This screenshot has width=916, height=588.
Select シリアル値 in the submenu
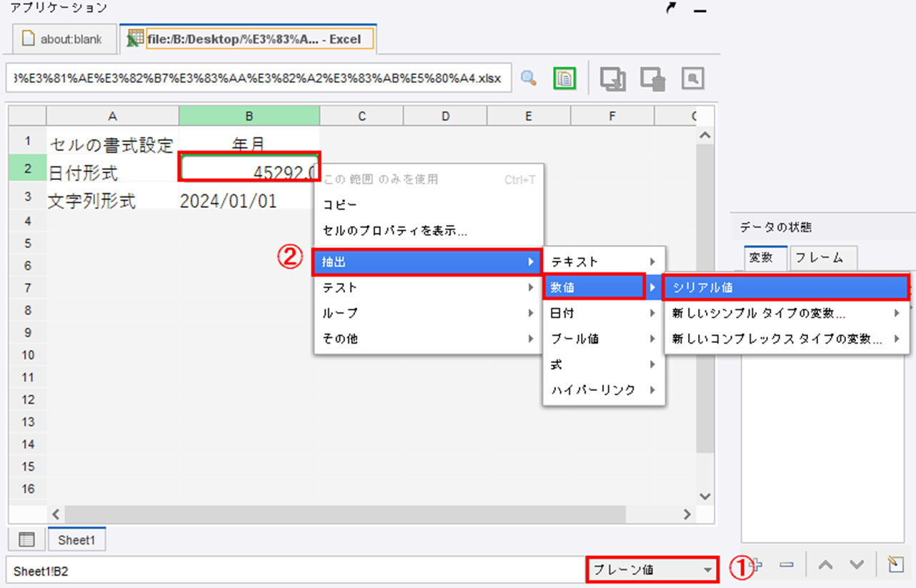[786, 288]
